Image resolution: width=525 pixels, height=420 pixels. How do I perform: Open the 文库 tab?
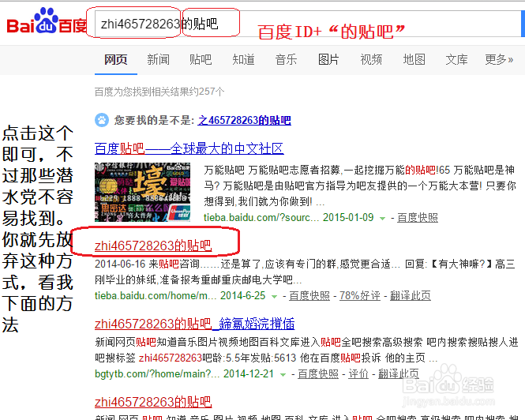(x=456, y=60)
